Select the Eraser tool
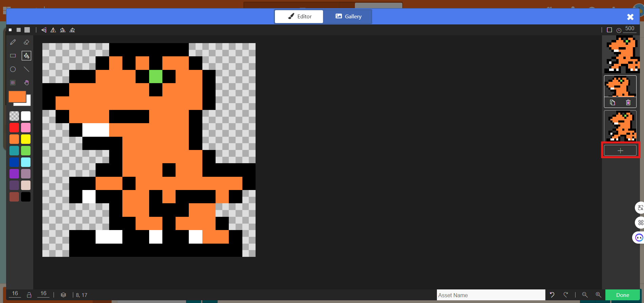Image resolution: width=644 pixels, height=303 pixels. pyautogui.click(x=26, y=42)
